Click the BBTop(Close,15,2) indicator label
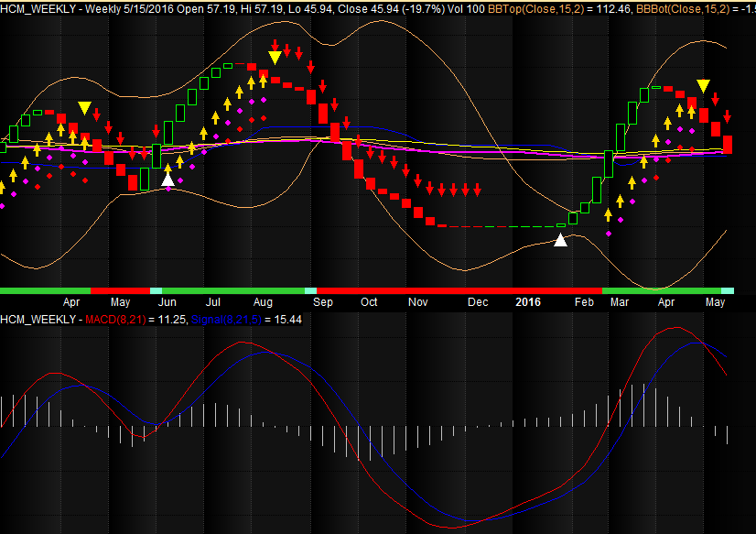The width and height of the screenshot is (756, 534). pos(535,8)
